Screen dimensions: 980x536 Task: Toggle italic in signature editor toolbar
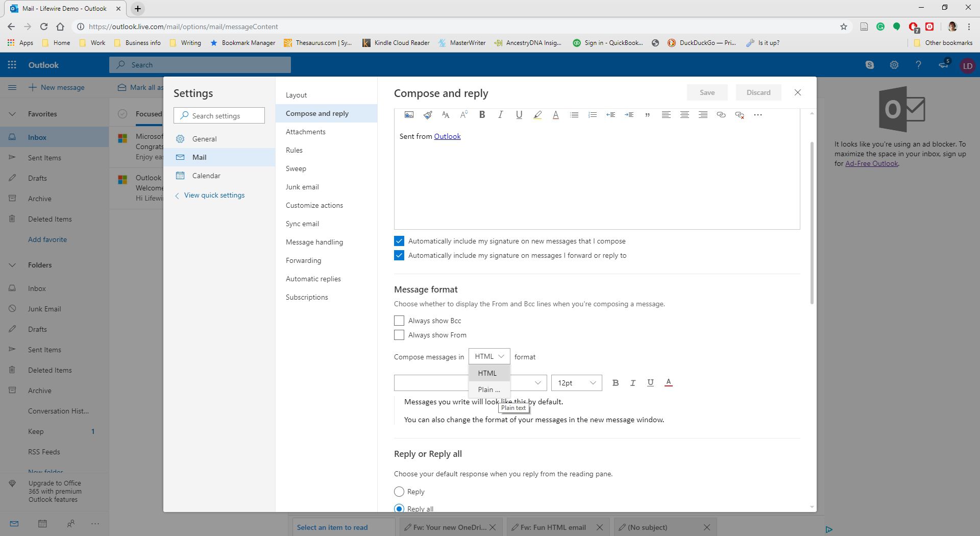pos(500,115)
